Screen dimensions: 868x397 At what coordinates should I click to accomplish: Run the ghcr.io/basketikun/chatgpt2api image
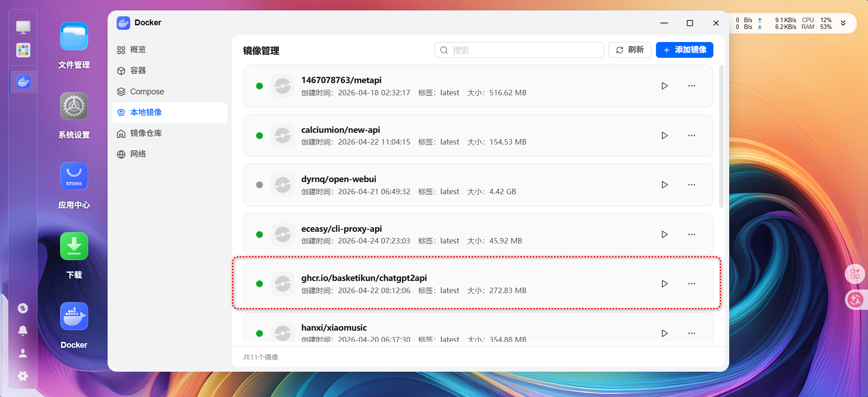click(x=665, y=284)
